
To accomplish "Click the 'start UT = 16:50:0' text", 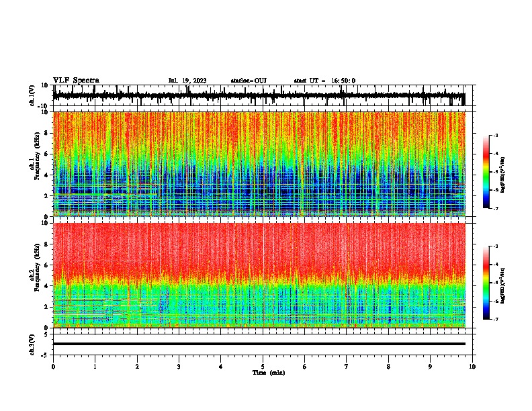I will point(324,81).
